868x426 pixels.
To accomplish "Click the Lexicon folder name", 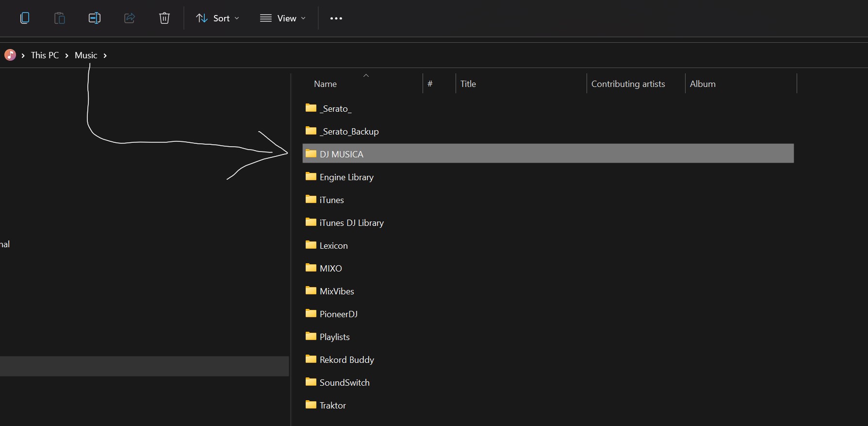I will click(333, 246).
